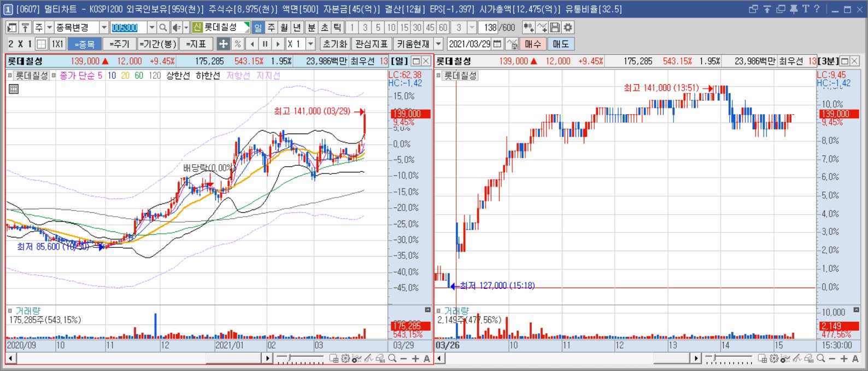Expand the stock code dropdown arrow
The width and height of the screenshot is (868, 371).
pyautogui.click(x=152, y=27)
